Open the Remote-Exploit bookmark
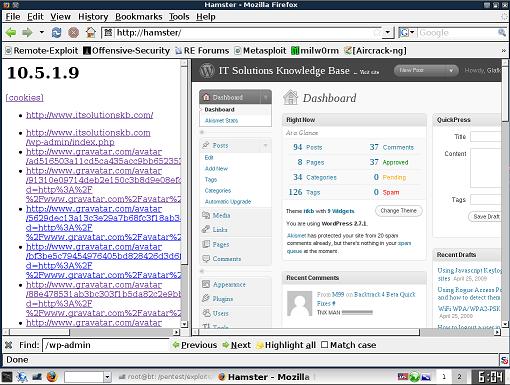 coord(42,51)
